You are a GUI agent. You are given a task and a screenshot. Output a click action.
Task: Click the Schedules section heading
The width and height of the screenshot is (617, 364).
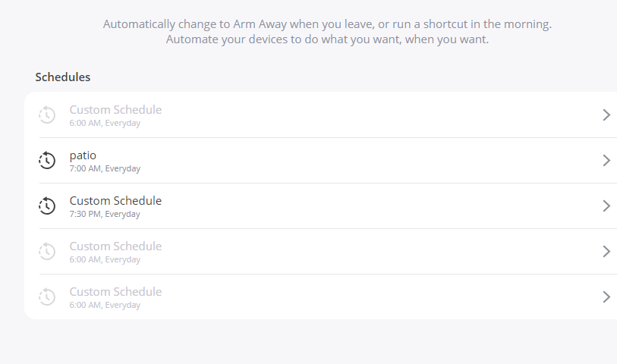(63, 77)
